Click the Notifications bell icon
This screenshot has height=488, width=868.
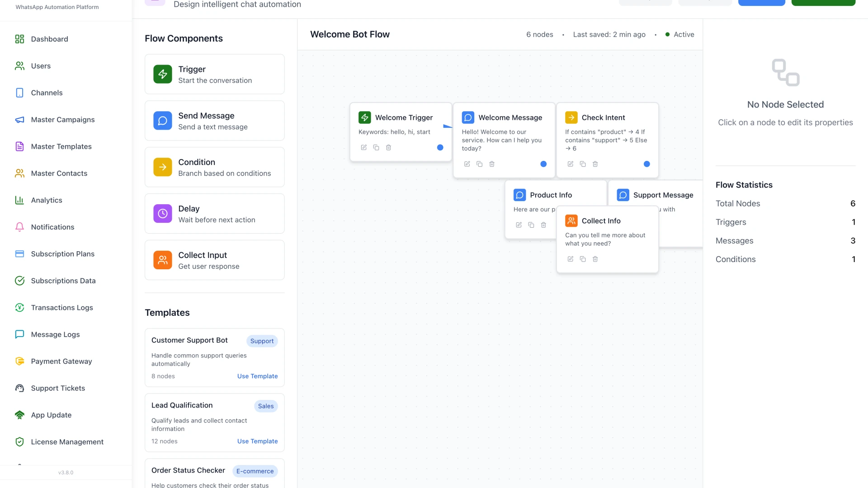19,227
